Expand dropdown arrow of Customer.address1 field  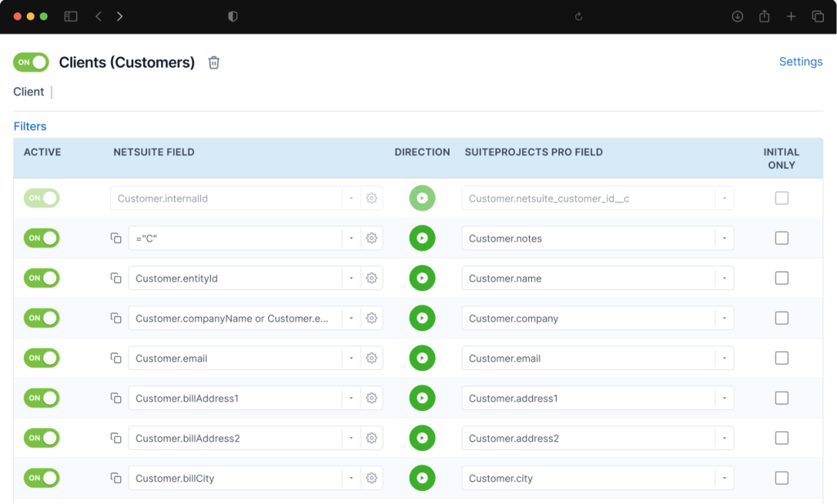724,399
